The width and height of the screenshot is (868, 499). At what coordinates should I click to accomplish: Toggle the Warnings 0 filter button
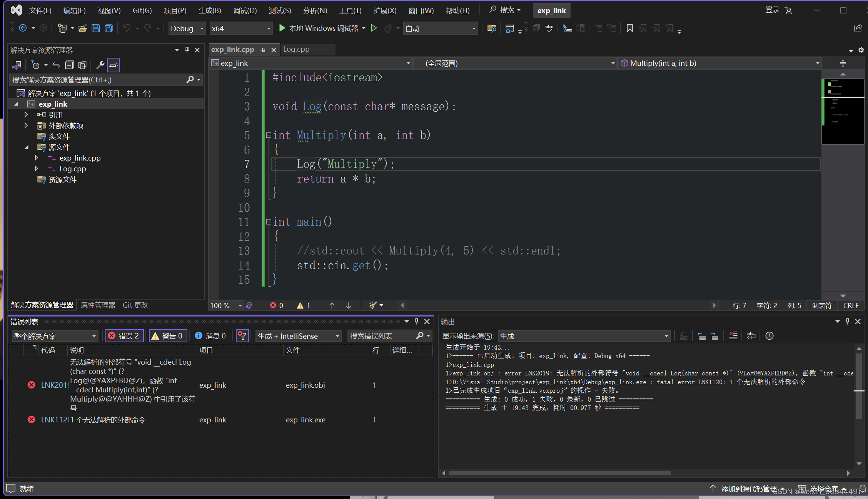(x=168, y=336)
